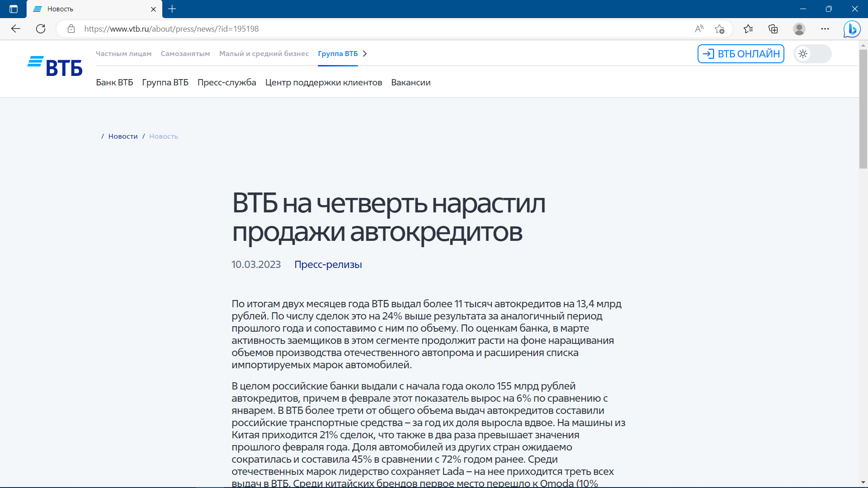Click the vertical scrollbar thumb

coord(863,108)
